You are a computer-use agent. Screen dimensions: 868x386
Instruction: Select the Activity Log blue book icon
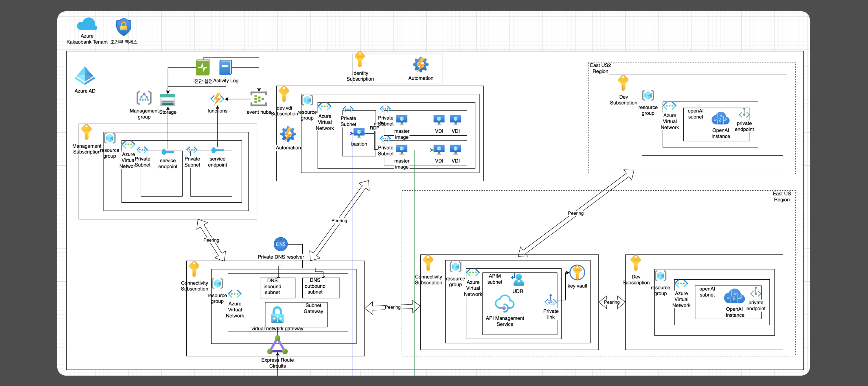point(225,67)
